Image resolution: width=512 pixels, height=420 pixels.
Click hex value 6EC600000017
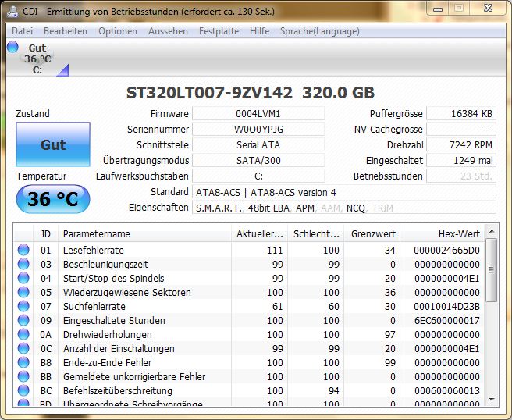(447, 320)
